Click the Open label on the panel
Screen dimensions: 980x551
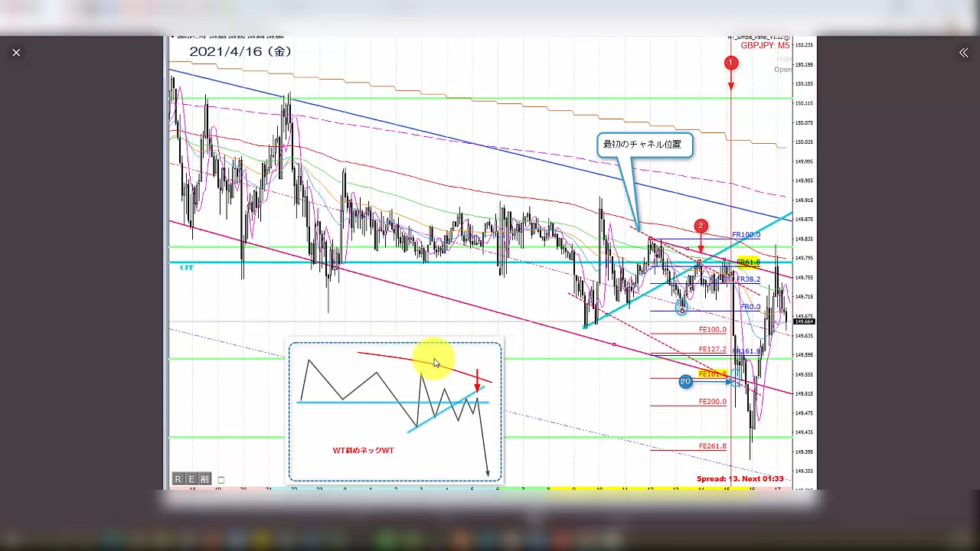click(x=782, y=70)
